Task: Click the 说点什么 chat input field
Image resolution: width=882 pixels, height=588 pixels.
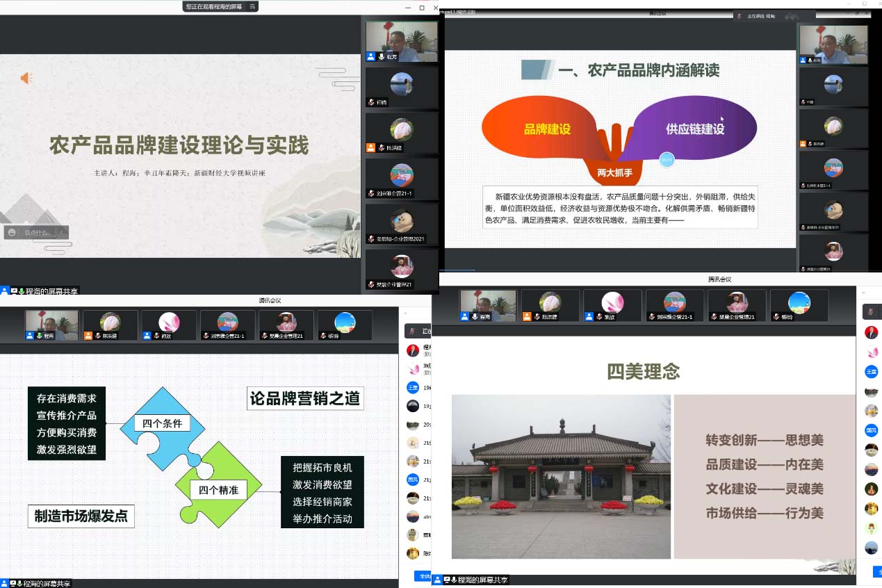Action: tap(38, 232)
